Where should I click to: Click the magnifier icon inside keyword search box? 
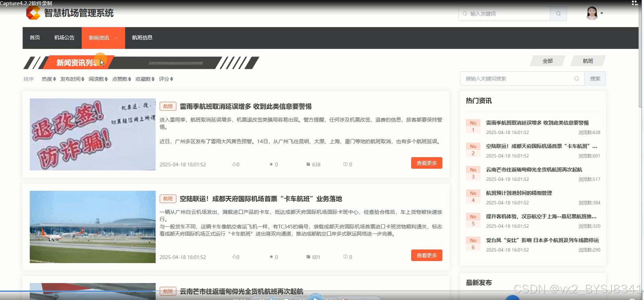point(577,78)
